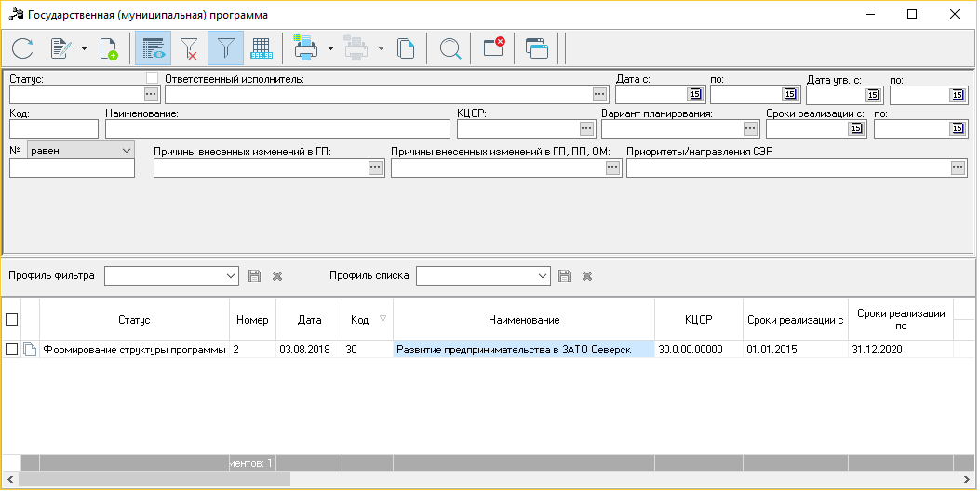980x492 pixels.
Task: Click the clear filter funnel icon
Action: [189, 48]
